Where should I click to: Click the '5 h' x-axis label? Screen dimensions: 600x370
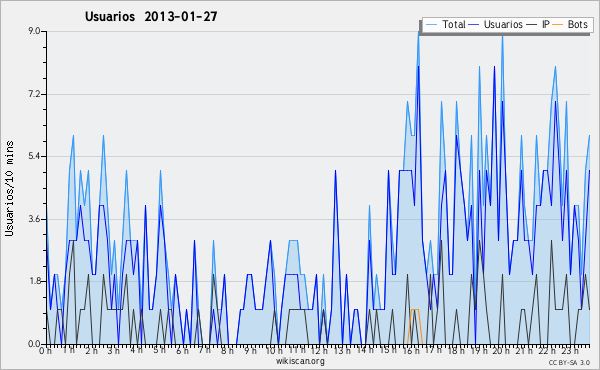[x=159, y=350]
